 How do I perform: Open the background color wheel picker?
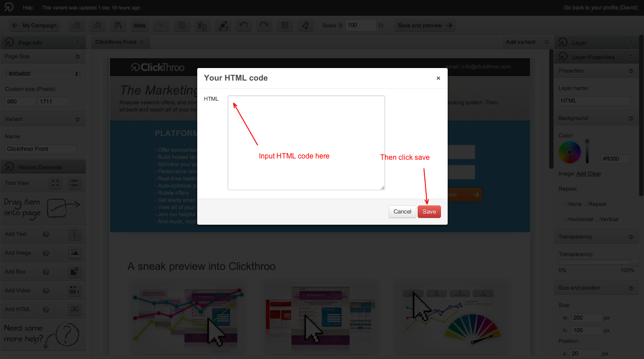(569, 152)
